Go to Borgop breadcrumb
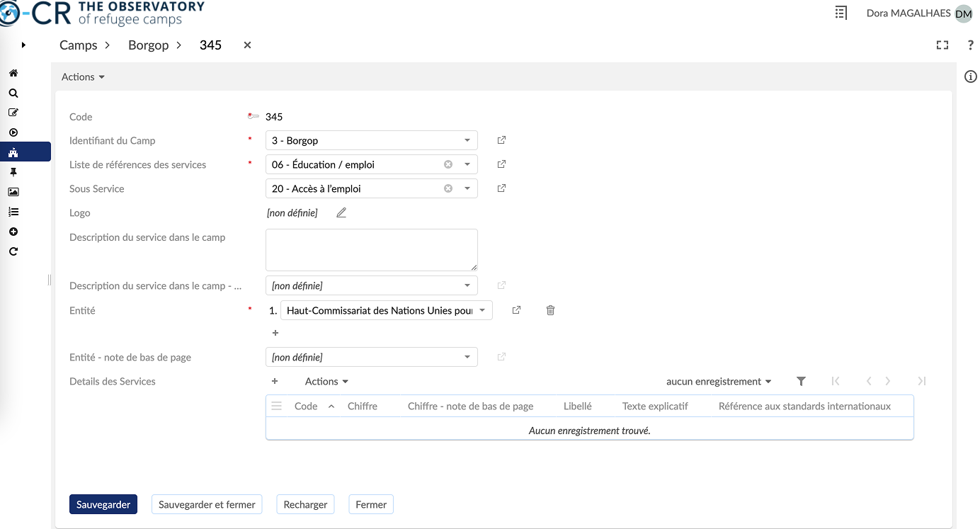The width and height of the screenshot is (980, 529). [x=149, y=45]
